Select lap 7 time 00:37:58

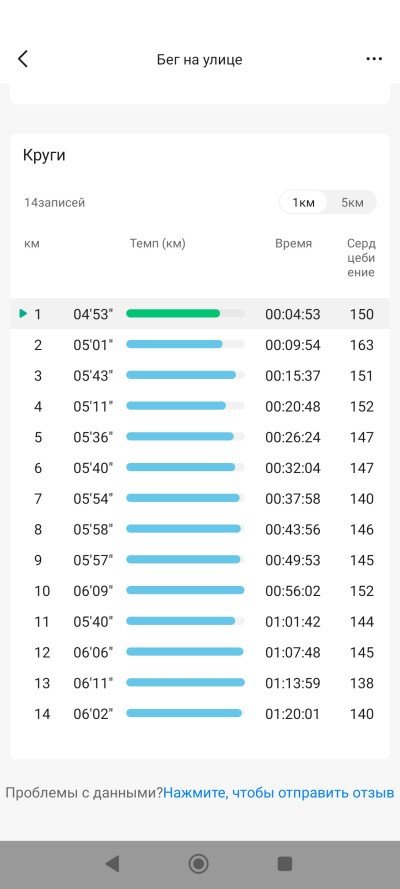click(293, 499)
